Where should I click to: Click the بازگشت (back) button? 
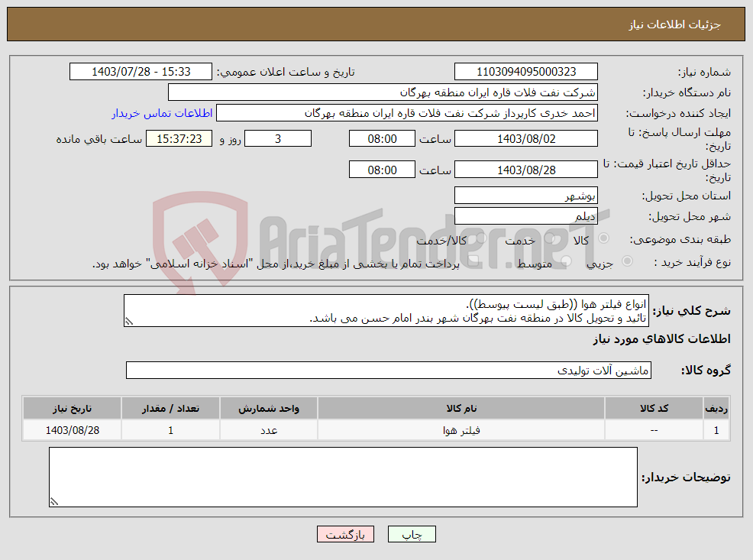(345, 534)
